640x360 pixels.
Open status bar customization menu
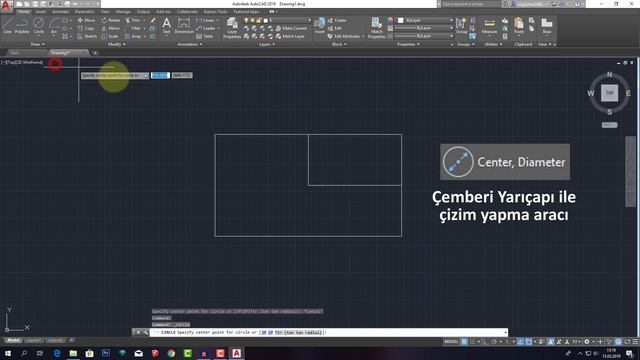[x=635, y=342]
